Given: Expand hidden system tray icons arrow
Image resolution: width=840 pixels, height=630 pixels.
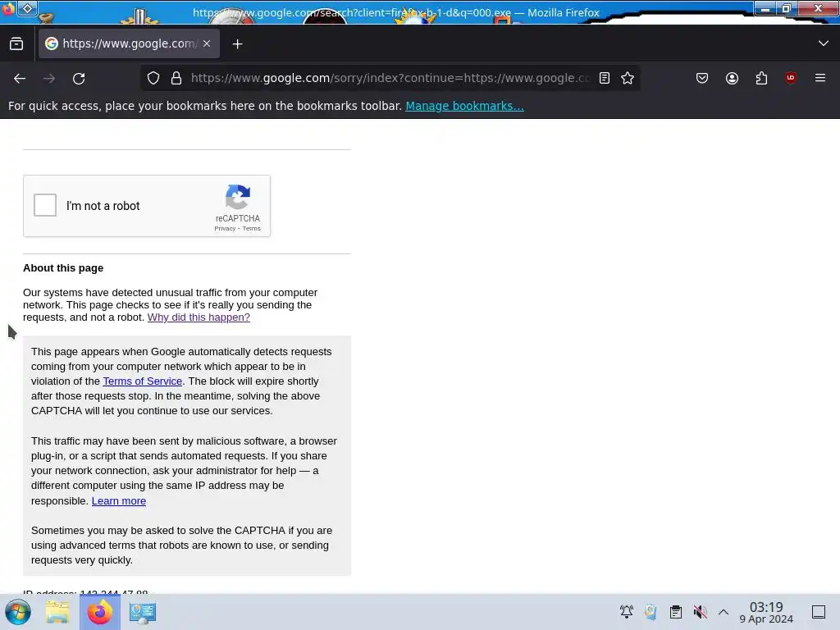Looking at the screenshot, I should (724, 612).
